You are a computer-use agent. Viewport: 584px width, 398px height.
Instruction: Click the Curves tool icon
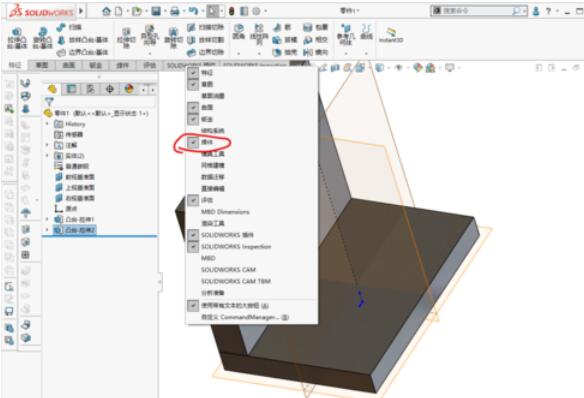(366, 28)
